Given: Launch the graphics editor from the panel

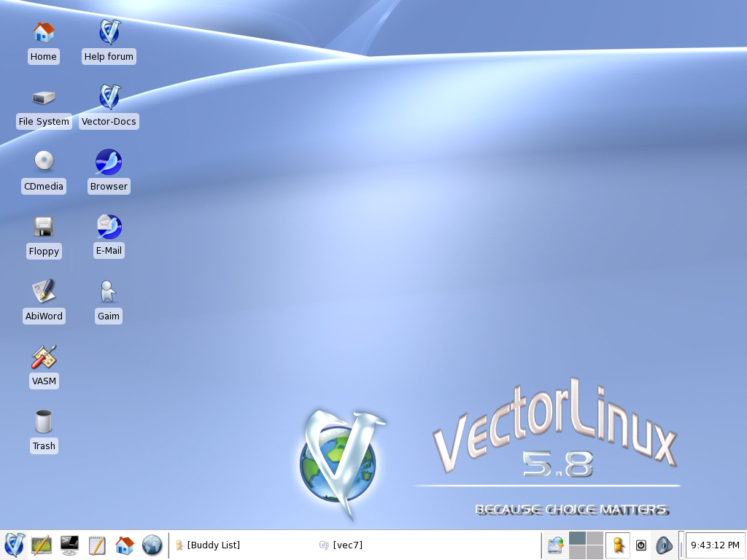Looking at the screenshot, I should tap(42, 545).
